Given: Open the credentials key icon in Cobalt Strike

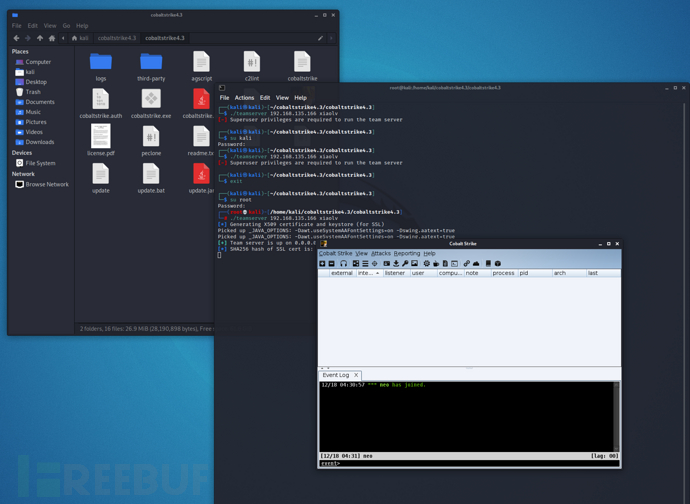Looking at the screenshot, I should tap(405, 264).
